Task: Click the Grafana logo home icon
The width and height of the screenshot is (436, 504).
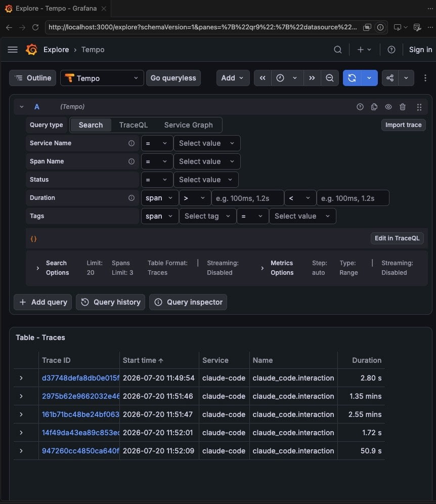Action: tap(31, 50)
